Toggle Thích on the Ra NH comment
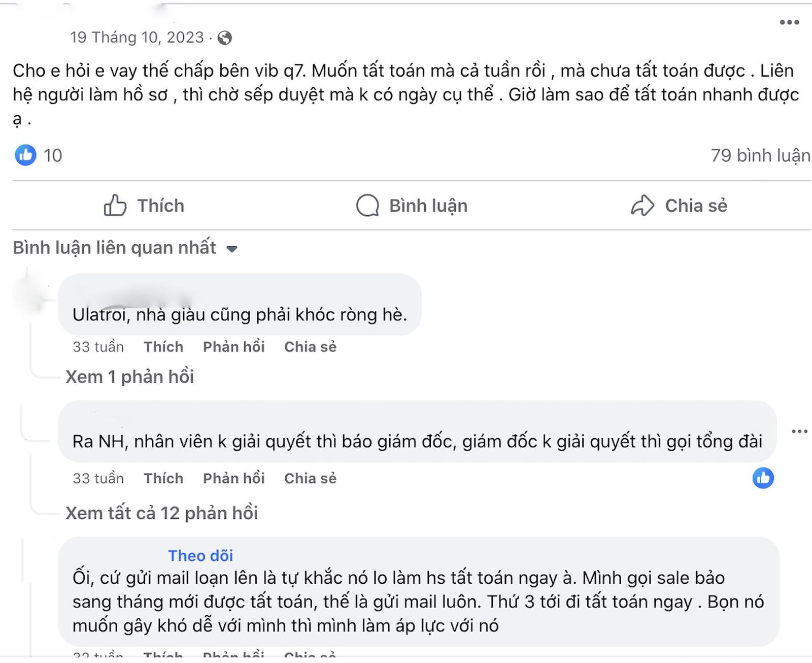The height and width of the screenshot is (663, 812). click(163, 478)
